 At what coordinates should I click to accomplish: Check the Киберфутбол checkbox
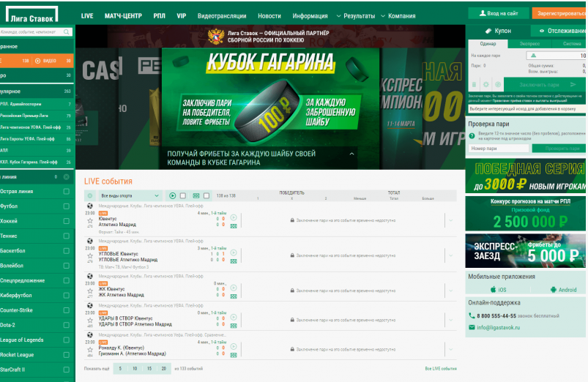pyautogui.click(x=67, y=296)
